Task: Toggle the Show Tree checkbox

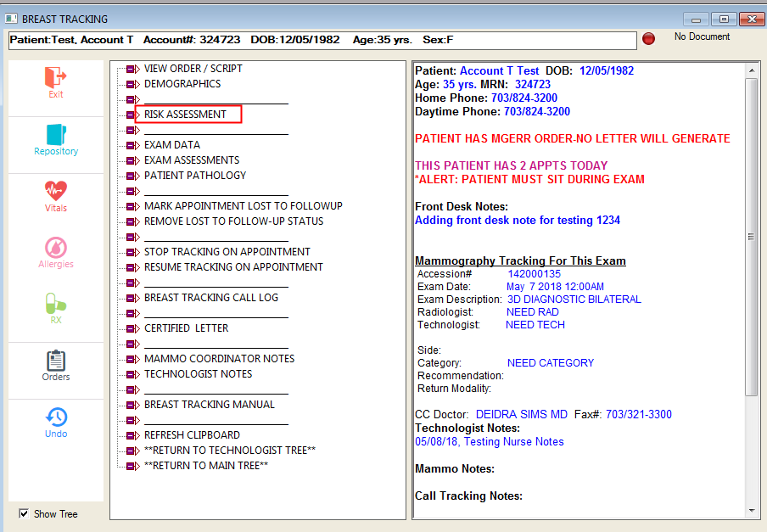Action: click(24, 513)
